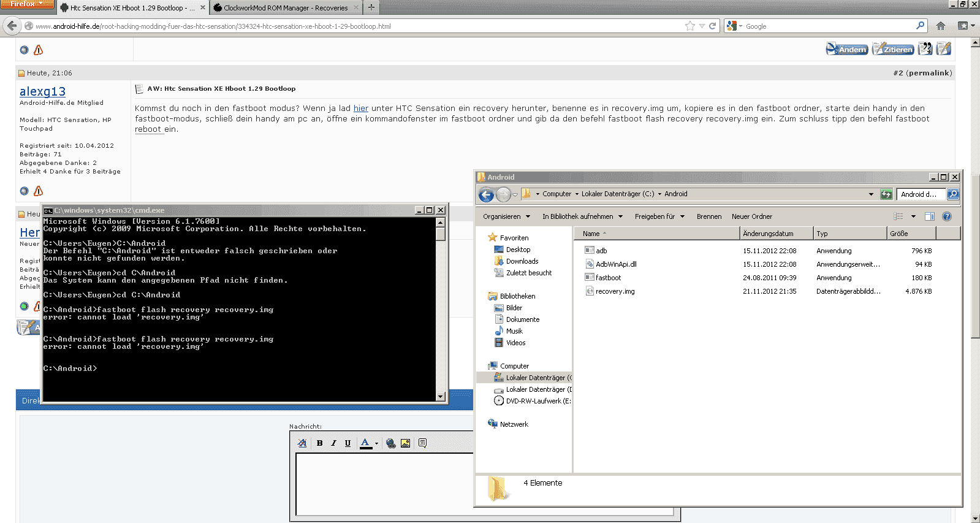Screen dimensions: 980x523
Task: Click Explorer forward navigation arrow
Action: click(503, 194)
